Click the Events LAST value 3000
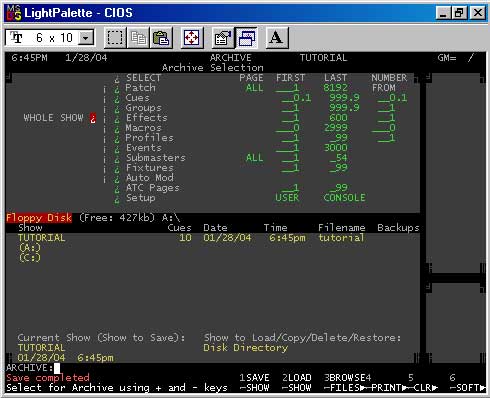Image resolution: width=490 pixels, height=398 pixels. click(336, 148)
